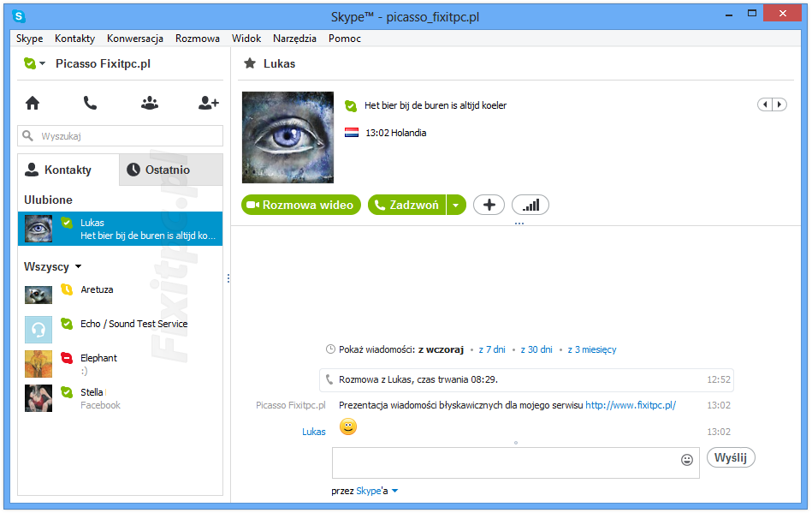Click next arrow in mood message pager
The image size is (812, 513).
[x=779, y=104]
